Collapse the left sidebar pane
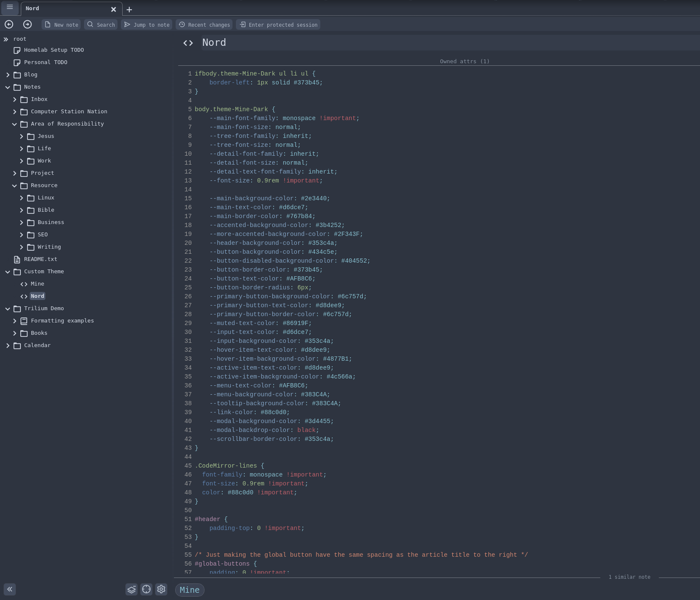 (10, 589)
